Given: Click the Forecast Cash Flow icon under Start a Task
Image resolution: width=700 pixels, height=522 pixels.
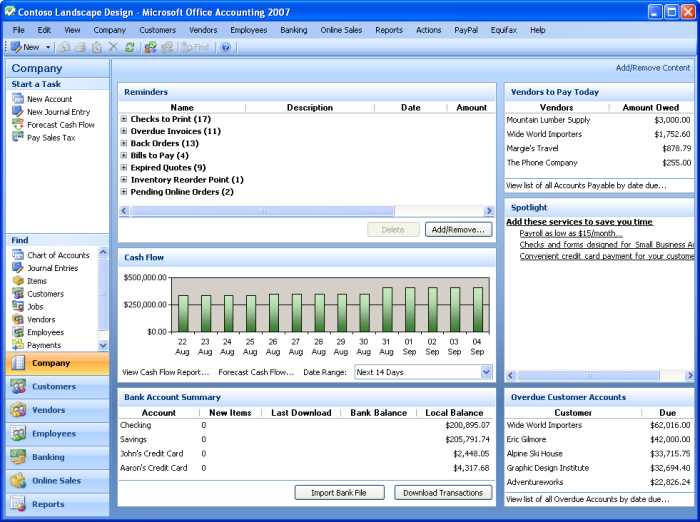Looking at the screenshot, I should (18, 125).
